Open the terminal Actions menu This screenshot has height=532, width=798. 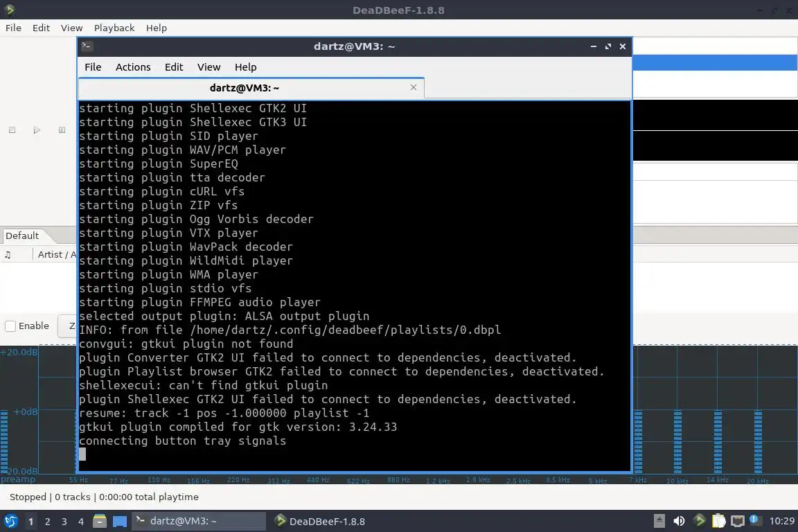click(133, 67)
